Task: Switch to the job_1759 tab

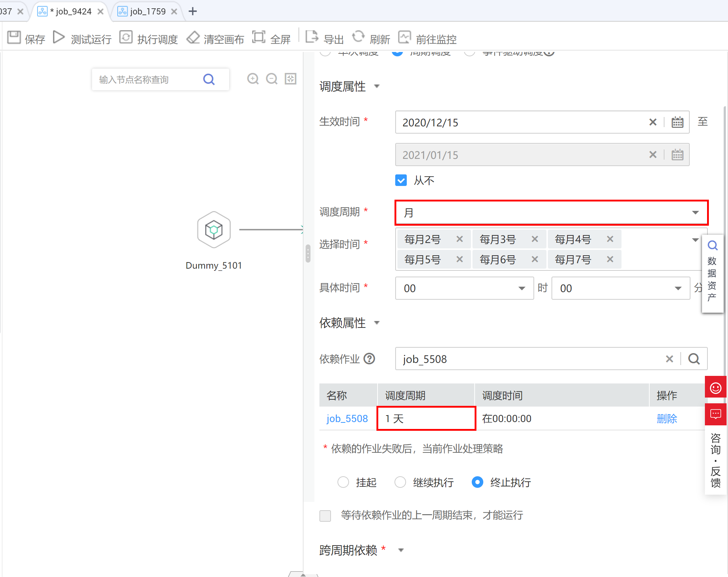Action: click(x=147, y=12)
